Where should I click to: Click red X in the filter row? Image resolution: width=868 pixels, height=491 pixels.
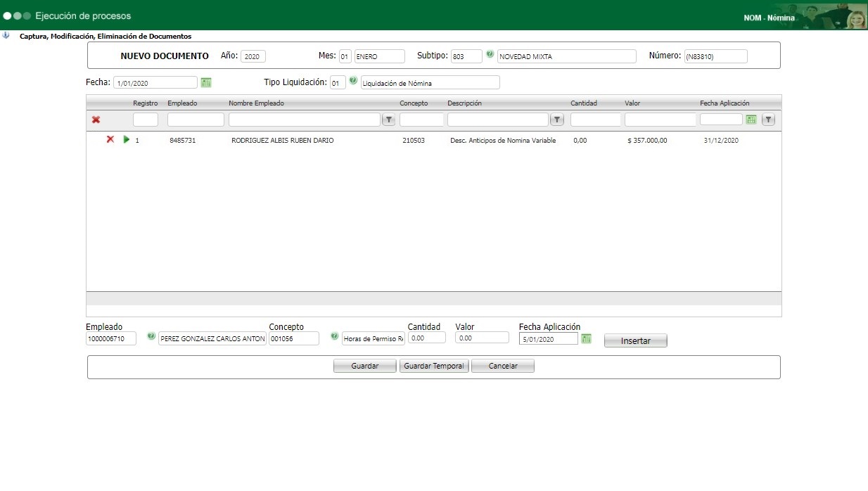coord(96,120)
